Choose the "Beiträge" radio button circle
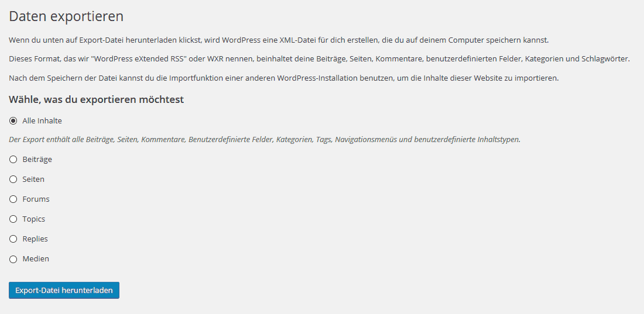The height and width of the screenshot is (314, 644). pyautogui.click(x=13, y=160)
